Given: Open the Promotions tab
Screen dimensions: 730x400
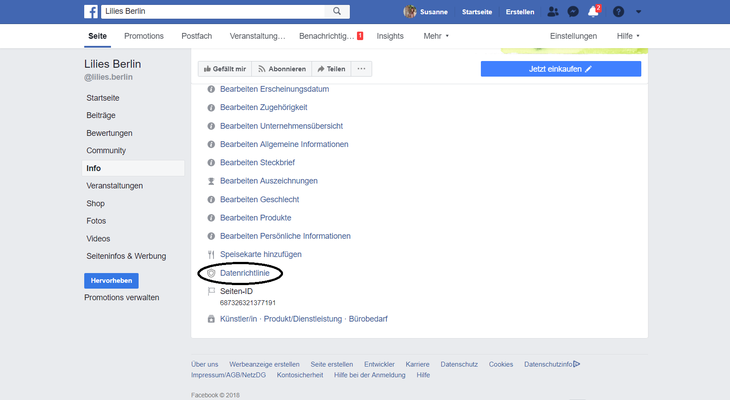Looking at the screenshot, I should 144,36.
